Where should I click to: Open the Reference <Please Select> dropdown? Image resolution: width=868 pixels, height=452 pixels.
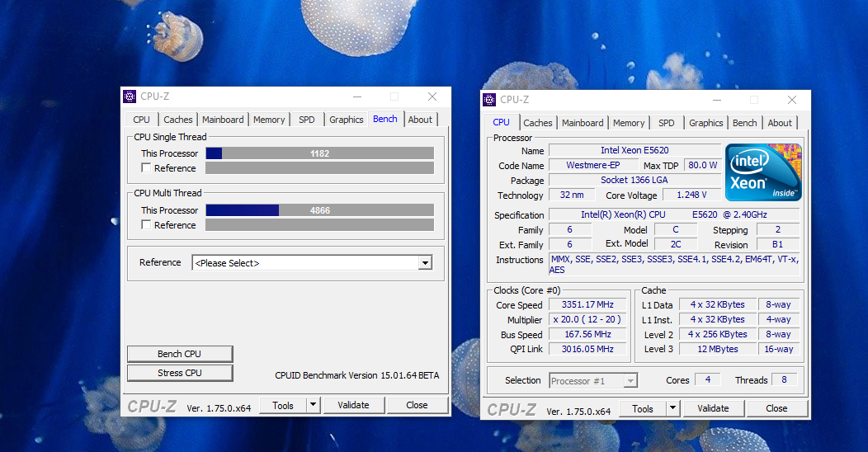click(312, 263)
